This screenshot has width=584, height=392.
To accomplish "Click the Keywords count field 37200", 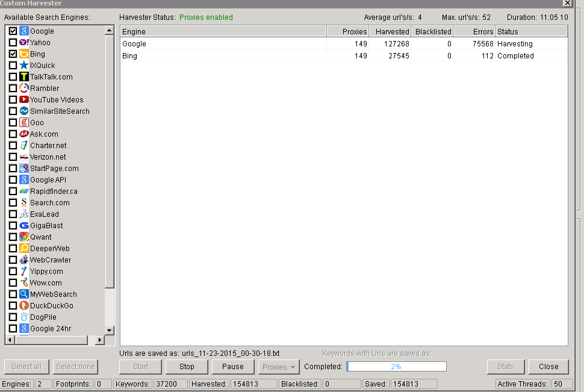I will click(x=170, y=384).
